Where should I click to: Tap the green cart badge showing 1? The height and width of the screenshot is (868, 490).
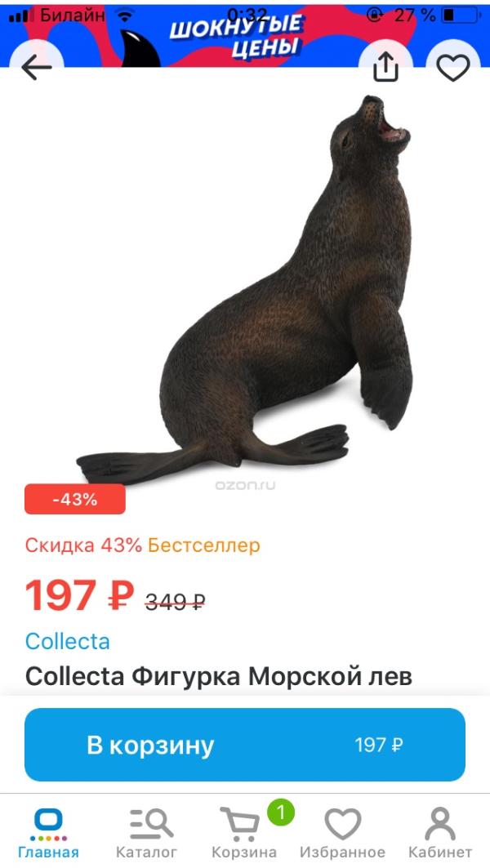(x=281, y=812)
